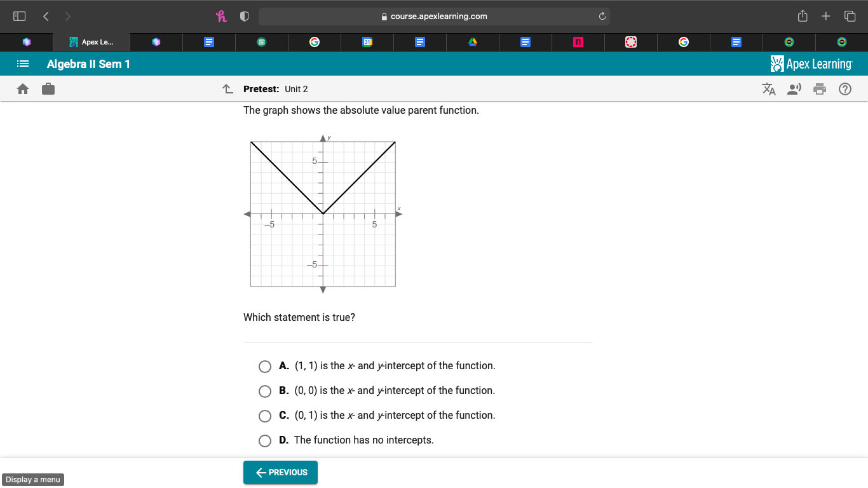
Task: Click the pink Honey extension icon
Action: (x=221, y=16)
